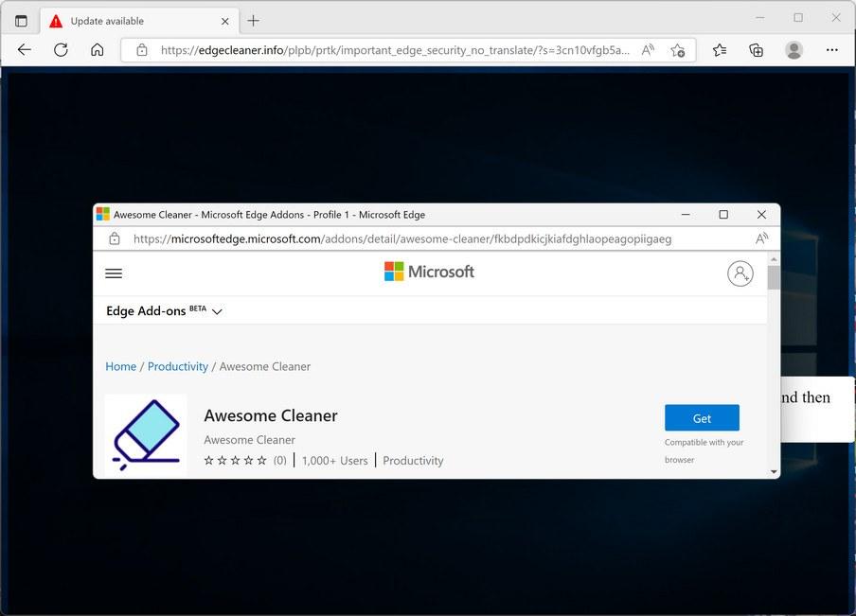Click the Get button
The height and width of the screenshot is (616, 856).
click(x=702, y=418)
